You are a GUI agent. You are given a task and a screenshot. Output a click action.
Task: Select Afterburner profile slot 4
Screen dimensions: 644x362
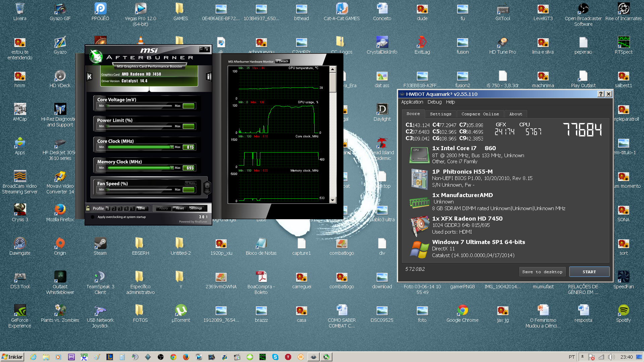[x=126, y=208]
